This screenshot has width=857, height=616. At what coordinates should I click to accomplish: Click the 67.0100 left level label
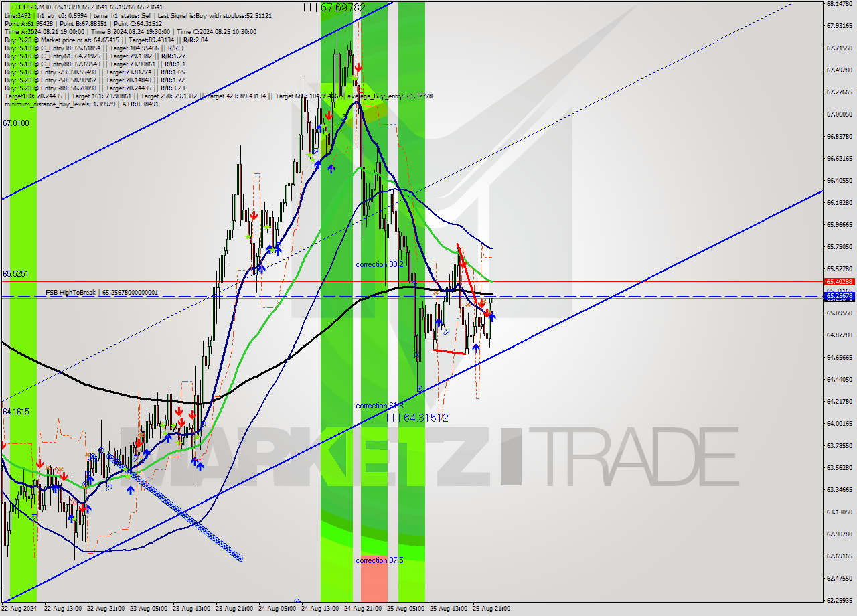(x=16, y=123)
